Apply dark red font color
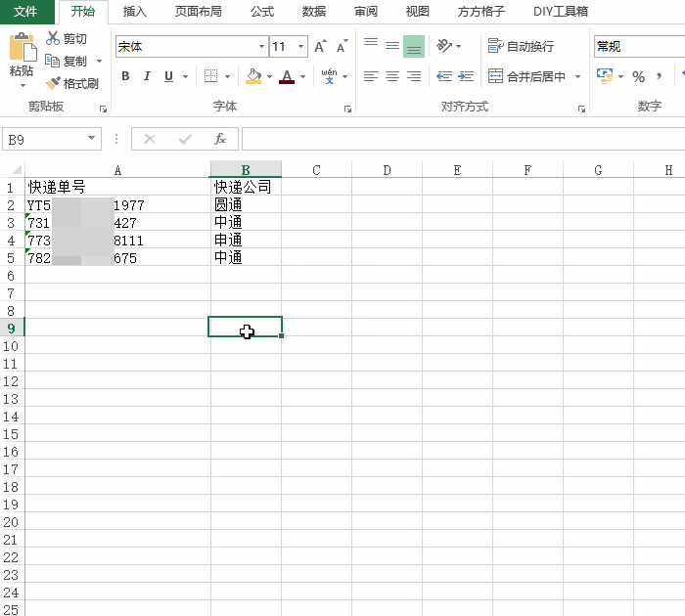This screenshot has width=685, height=616. click(x=287, y=76)
